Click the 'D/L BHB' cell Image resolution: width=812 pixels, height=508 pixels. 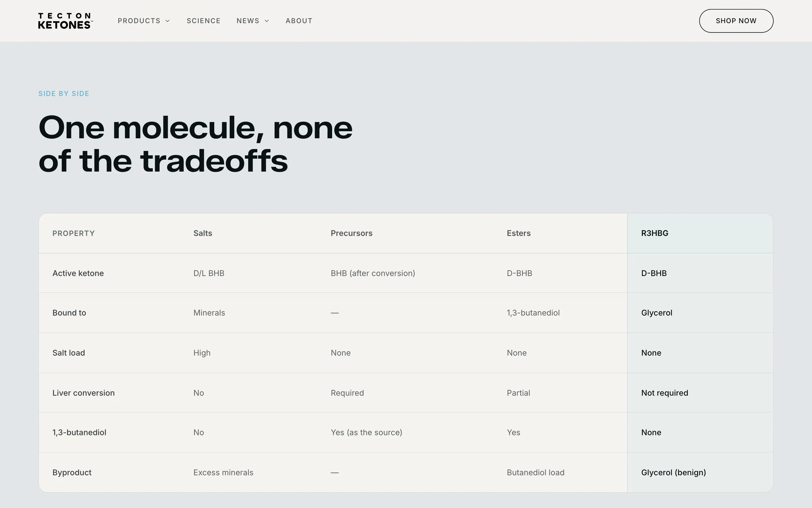click(209, 273)
